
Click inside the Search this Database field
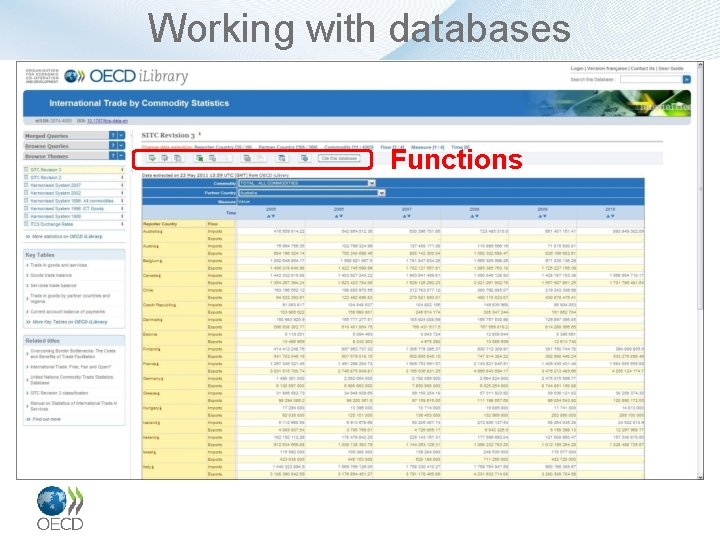coord(651,79)
